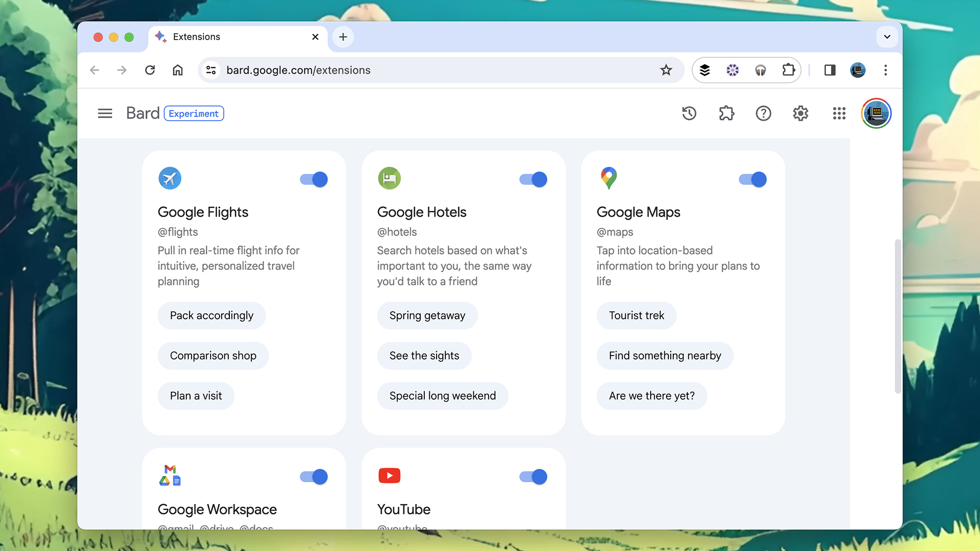Click the Find something nearby chip

665,356
